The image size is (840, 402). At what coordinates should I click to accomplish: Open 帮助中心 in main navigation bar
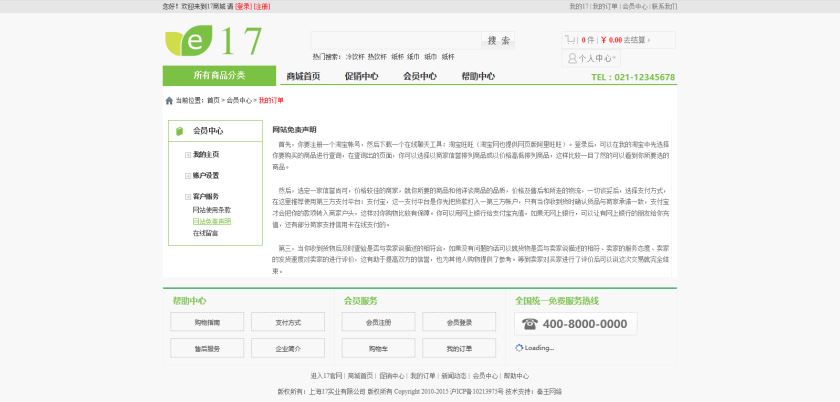tap(478, 76)
